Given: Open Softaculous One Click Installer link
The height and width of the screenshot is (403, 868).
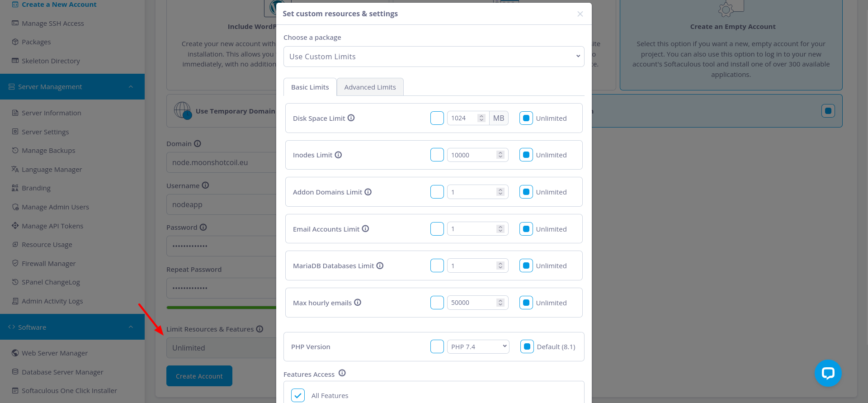Looking at the screenshot, I should (69, 390).
